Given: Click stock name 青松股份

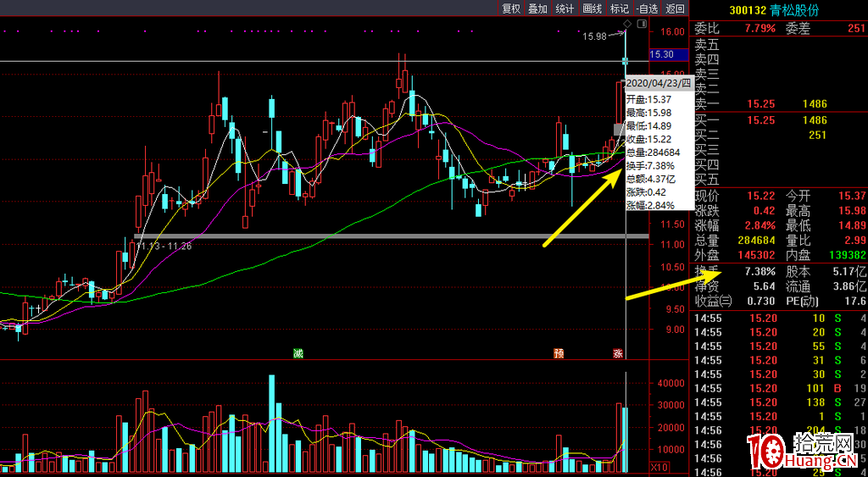Looking at the screenshot, I should point(793,10).
